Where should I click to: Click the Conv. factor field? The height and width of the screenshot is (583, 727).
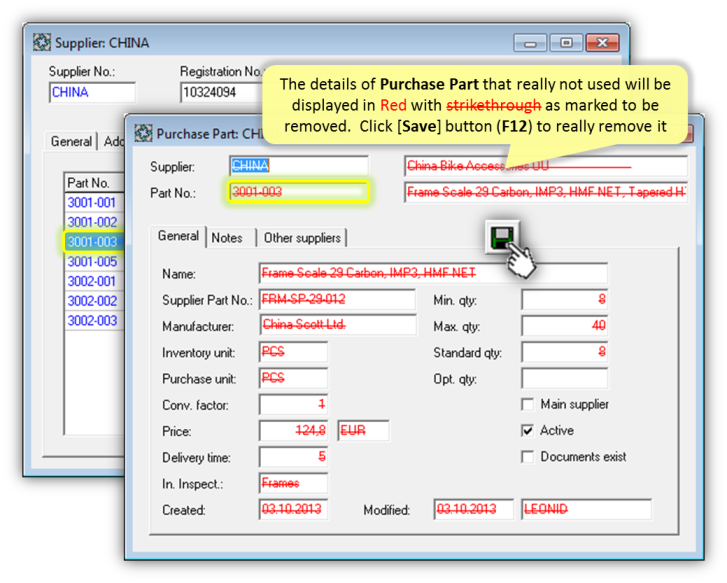coord(293,404)
